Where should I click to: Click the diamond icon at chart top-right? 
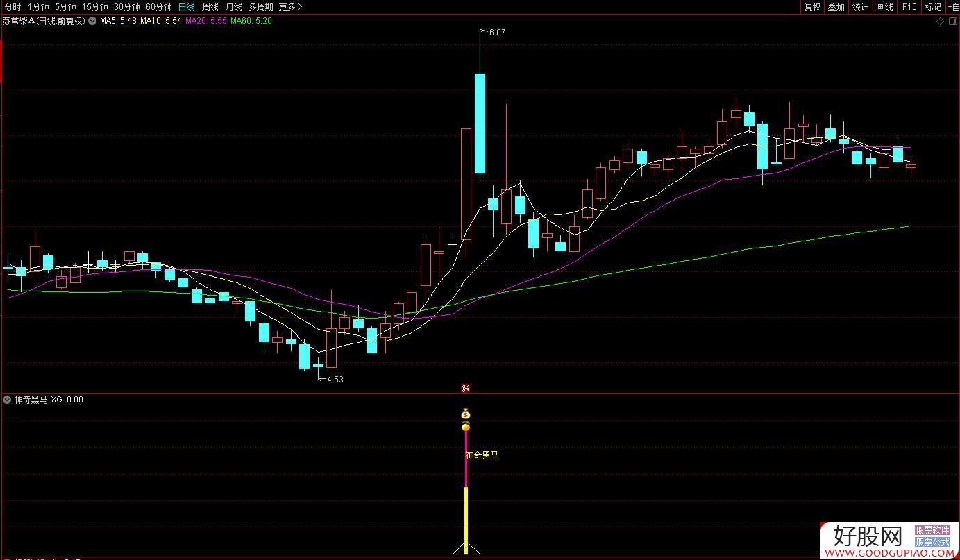pyautogui.click(x=940, y=22)
